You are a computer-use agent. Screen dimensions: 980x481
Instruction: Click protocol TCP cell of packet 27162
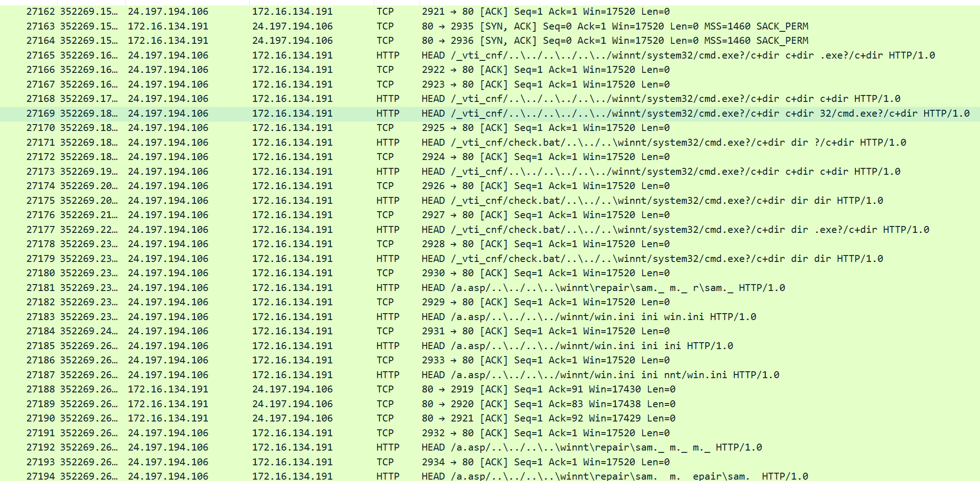point(385,12)
